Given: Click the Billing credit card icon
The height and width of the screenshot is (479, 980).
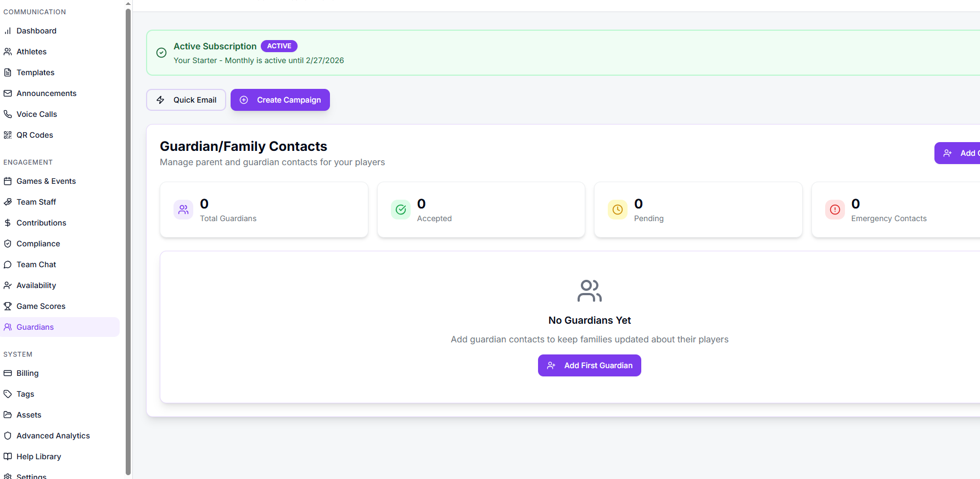Looking at the screenshot, I should coord(8,373).
